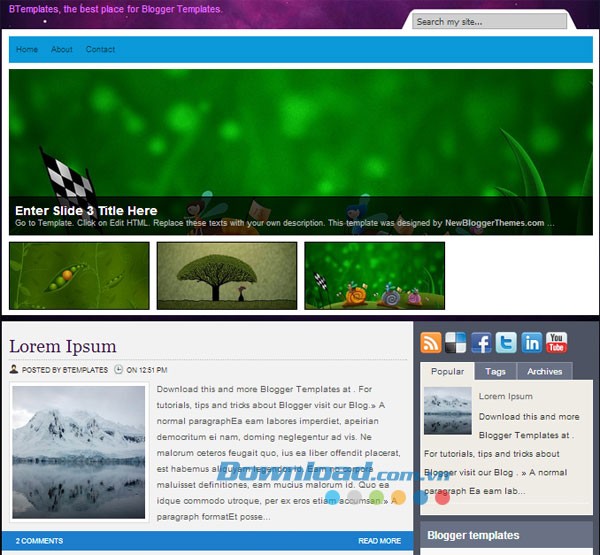Switch to the Popular tab
The width and height of the screenshot is (600, 555).
[x=447, y=371]
